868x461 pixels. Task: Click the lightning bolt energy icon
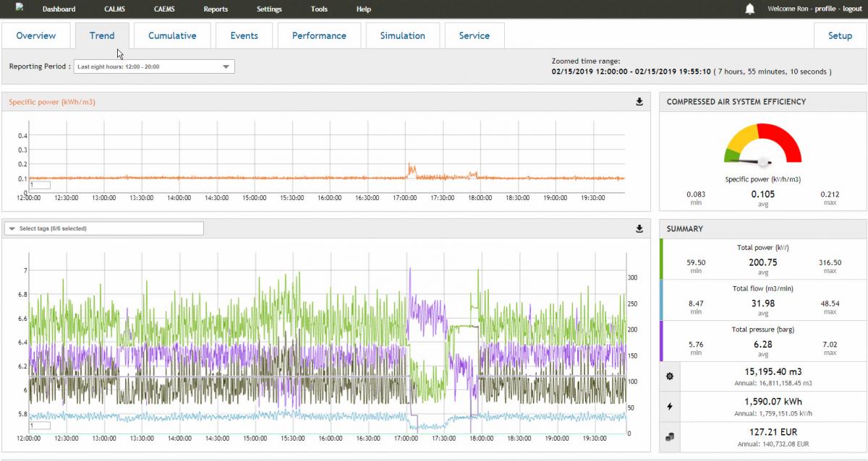click(x=670, y=407)
